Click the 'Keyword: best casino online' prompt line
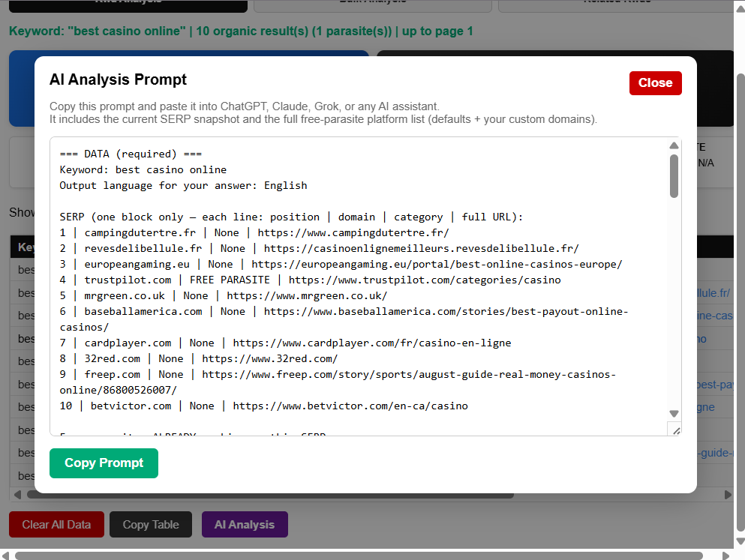Screen dimensions: 745x560 (x=143, y=170)
